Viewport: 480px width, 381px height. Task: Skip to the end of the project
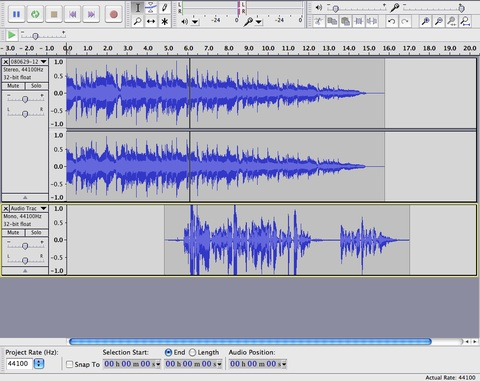click(x=91, y=14)
